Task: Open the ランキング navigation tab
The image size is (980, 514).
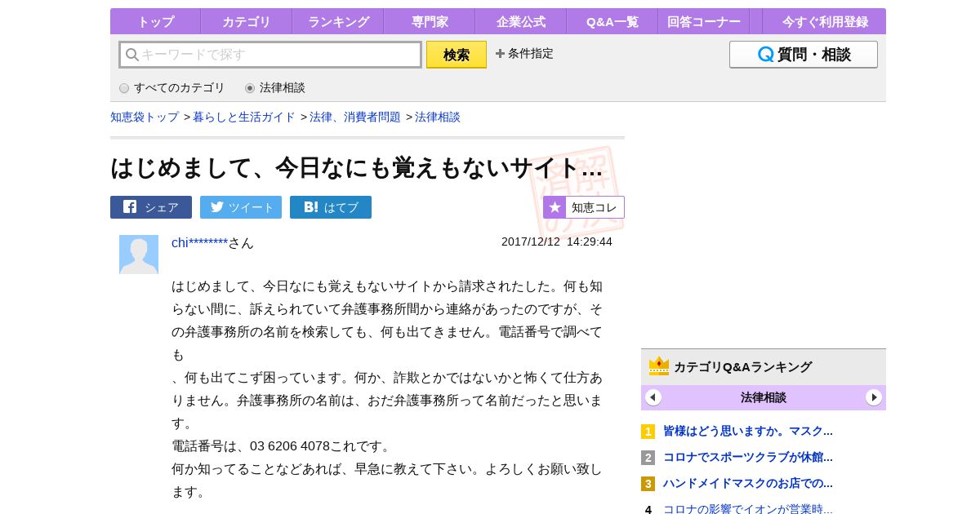Action: coord(338,22)
